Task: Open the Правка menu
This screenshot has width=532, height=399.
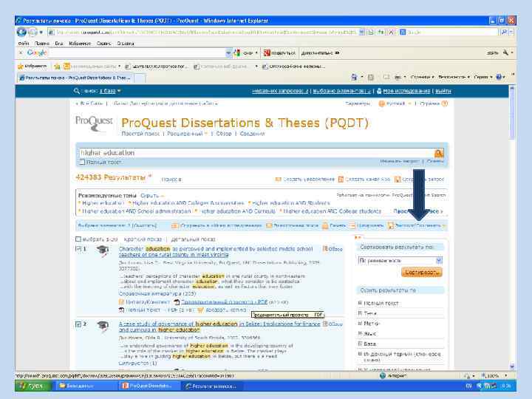Action: point(42,44)
